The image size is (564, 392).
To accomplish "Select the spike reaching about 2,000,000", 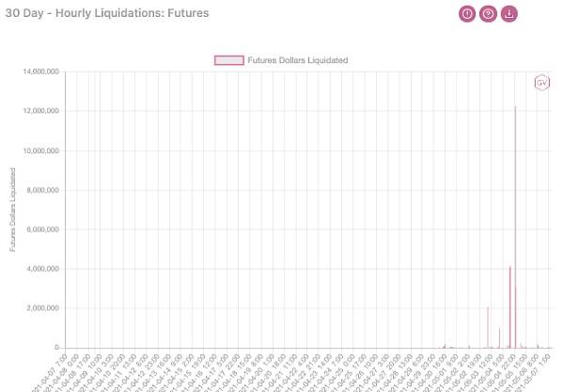I will click(488, 327).
